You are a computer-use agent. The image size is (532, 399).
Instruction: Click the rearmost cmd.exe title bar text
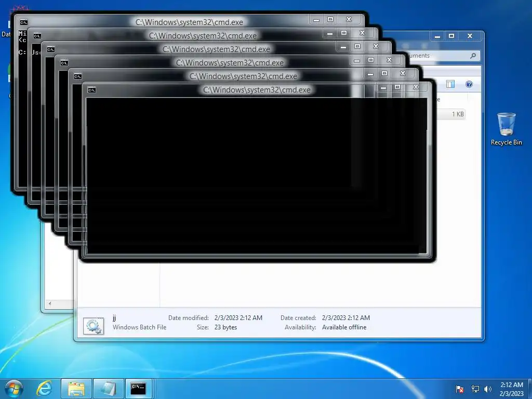click(189, 22)
